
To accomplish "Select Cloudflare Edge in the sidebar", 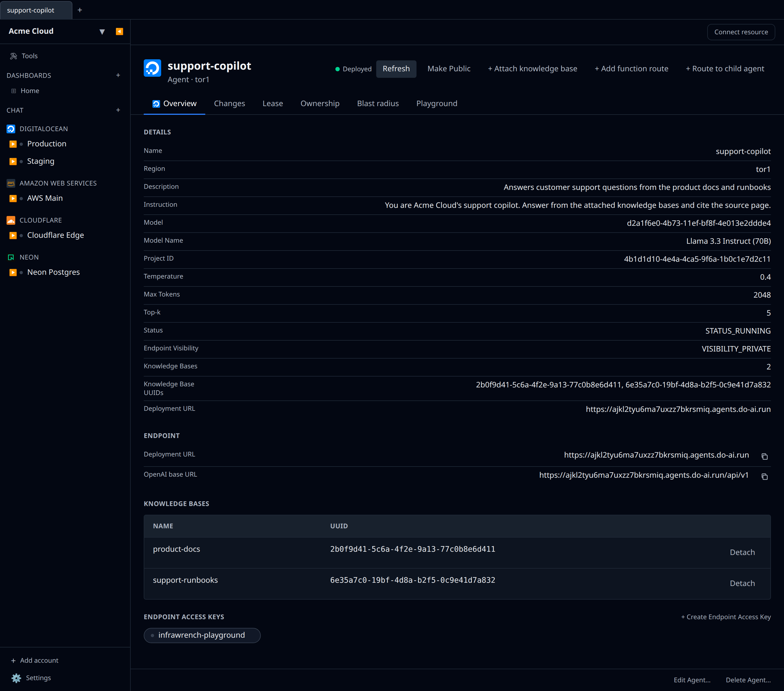I will [x=56, y=235].
